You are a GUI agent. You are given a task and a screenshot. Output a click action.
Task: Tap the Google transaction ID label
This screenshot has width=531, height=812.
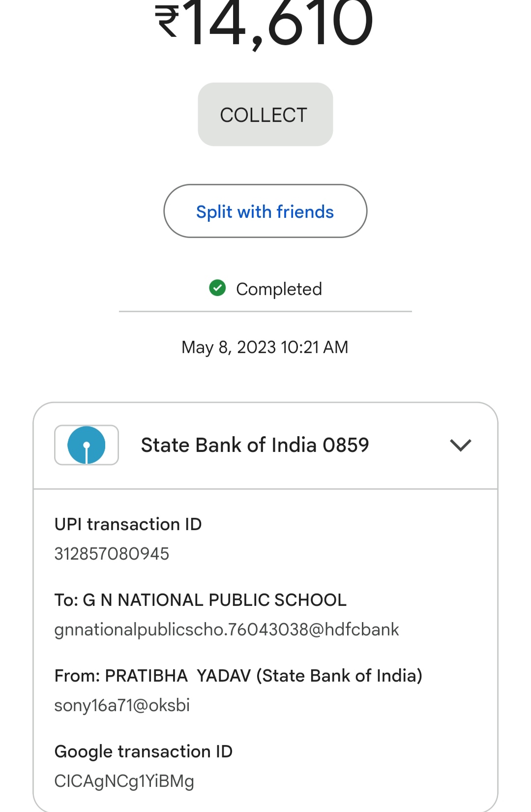144,752
